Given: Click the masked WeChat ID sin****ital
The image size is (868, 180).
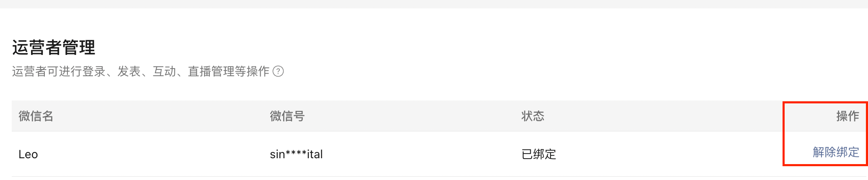Looking at the screenshot, I should [x=296, y=154].
